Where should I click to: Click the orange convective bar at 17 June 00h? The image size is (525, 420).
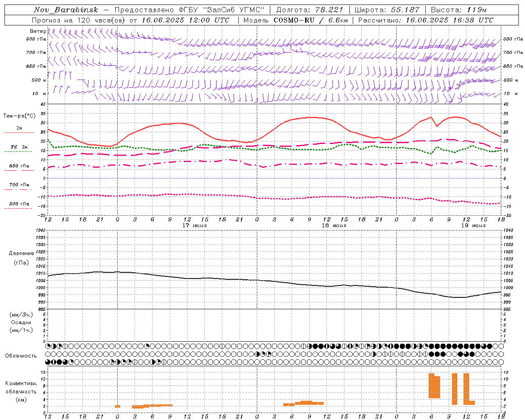[117, 406]
